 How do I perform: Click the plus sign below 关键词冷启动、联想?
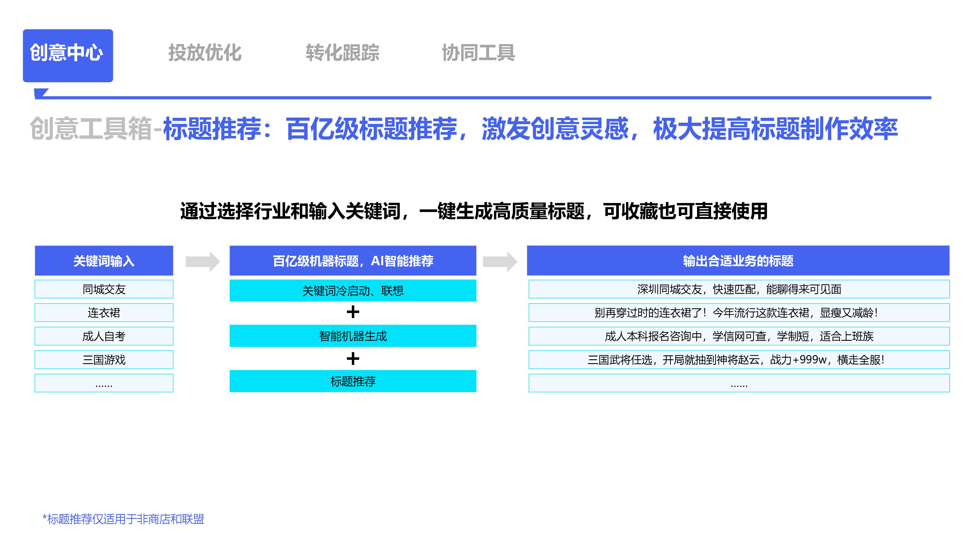pyautogui.click(x=353, y=312)
